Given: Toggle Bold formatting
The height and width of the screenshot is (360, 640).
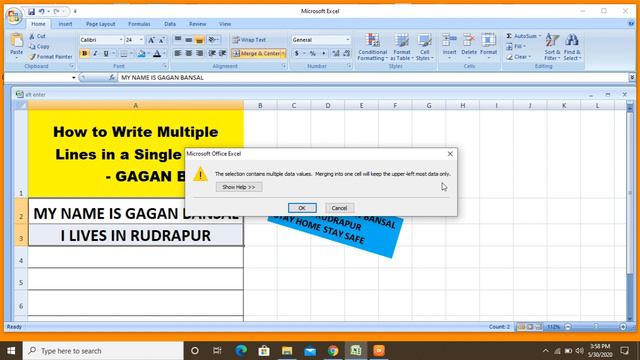Looking at the screenshot, I should point(84,53).
